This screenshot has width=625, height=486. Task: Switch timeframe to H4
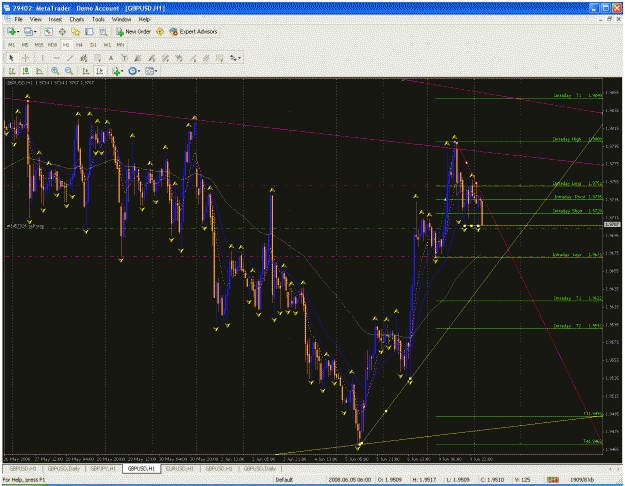(x=79, y=45)
